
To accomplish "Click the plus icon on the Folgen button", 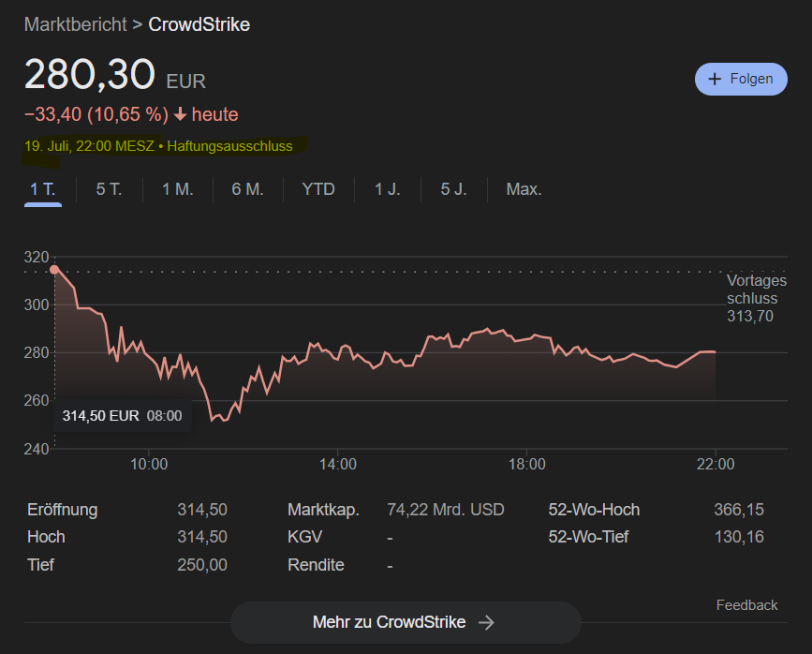I will (715, 80).
